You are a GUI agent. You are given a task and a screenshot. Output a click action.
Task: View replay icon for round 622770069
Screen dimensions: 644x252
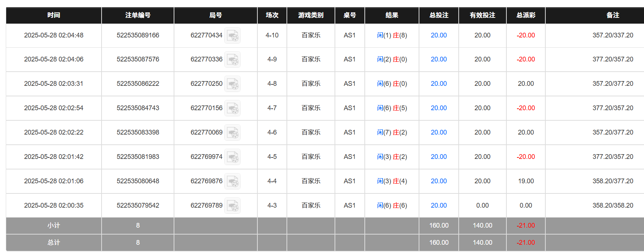coord(232,133)
